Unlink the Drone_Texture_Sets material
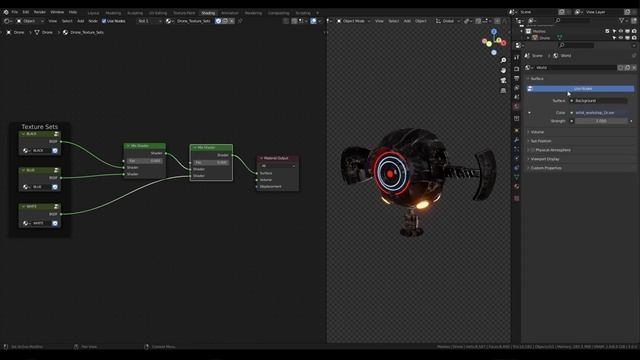 tap(232, 21)
